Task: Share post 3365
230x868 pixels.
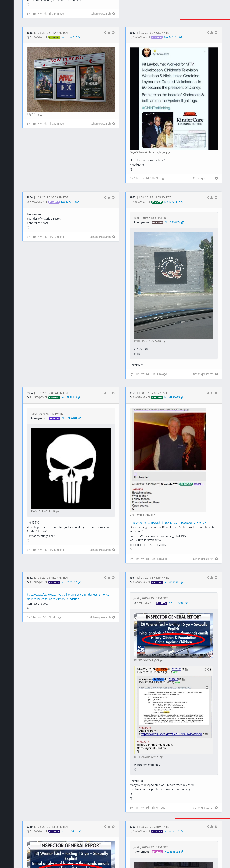Action: pos(208,197)
